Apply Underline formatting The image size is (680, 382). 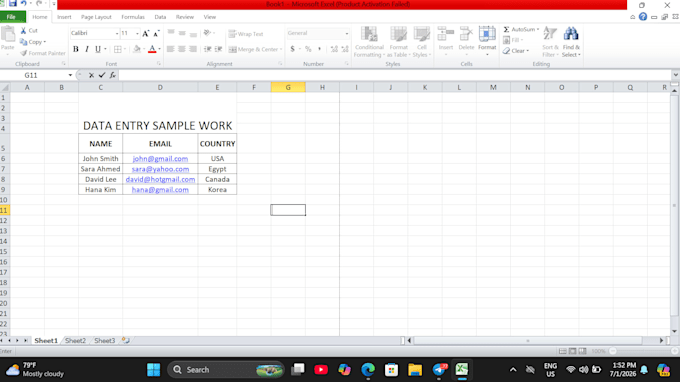pyautogui.click(x=98, y=49)
